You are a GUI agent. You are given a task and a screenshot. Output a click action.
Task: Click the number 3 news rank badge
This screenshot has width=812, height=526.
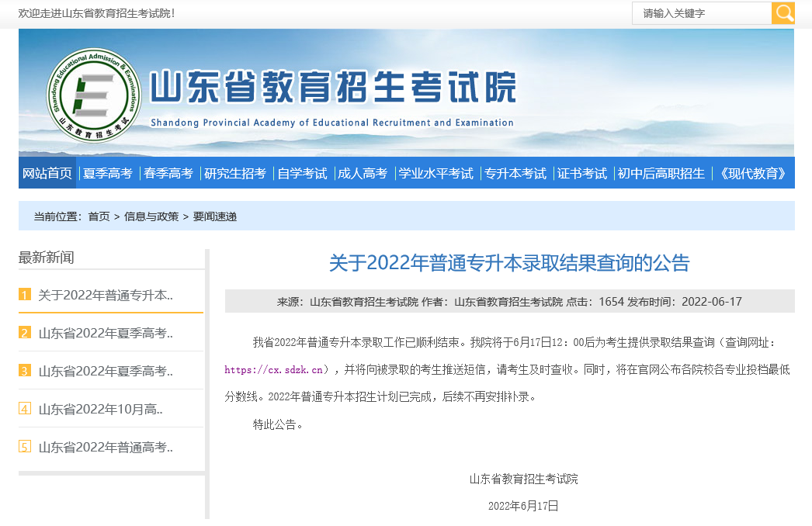[x=25, y=371]
